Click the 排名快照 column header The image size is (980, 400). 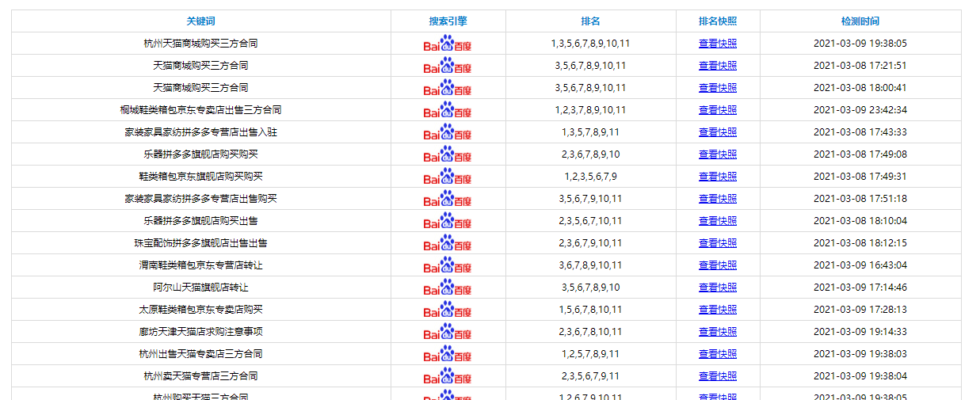coord(718,21)
